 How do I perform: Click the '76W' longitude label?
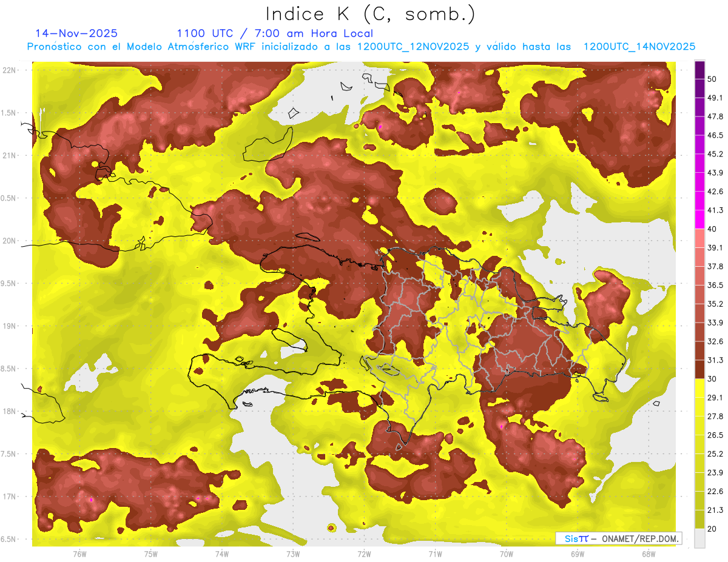tap(79, 554)
